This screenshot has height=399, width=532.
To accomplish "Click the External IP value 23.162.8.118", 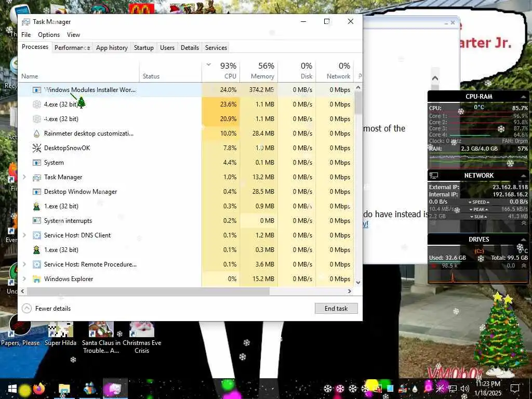I will 510,187.
